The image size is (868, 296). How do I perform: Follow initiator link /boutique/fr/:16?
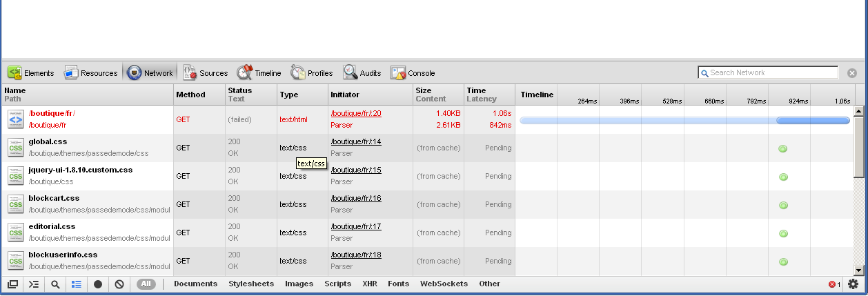[356, 198]
